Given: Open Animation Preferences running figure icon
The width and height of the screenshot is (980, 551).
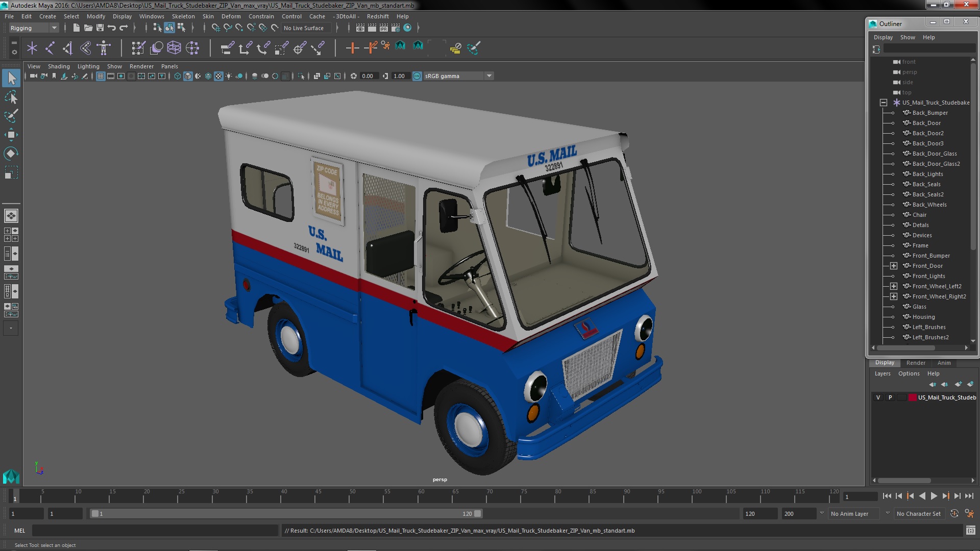Looking at the screenshot, I should point(969,514).
